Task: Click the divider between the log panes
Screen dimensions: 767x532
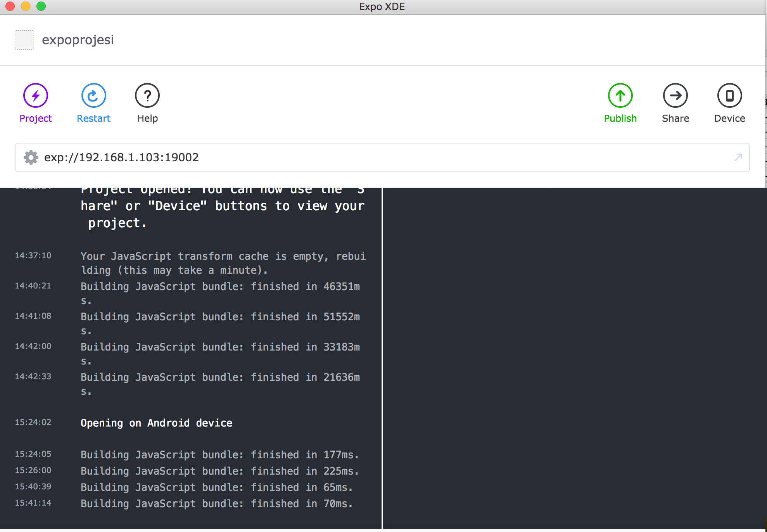Action: point(382,358)
